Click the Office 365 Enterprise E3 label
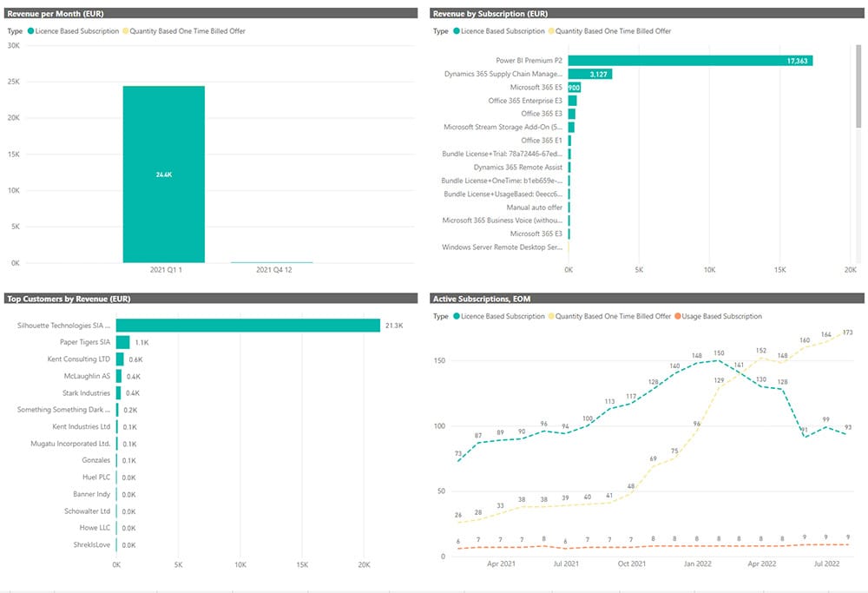The image size is (868, 593). tap(525, 101)
